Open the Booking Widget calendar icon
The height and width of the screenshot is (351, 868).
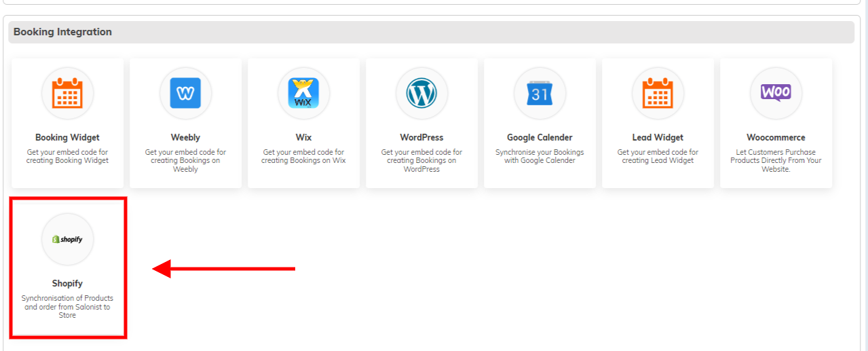coord(67,94)
